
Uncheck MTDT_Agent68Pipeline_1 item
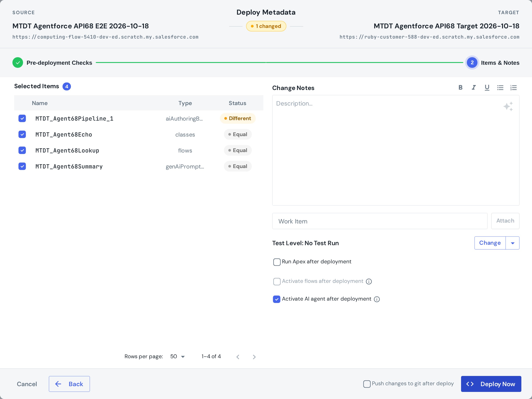pyautogui.click(x=22, y=118)
